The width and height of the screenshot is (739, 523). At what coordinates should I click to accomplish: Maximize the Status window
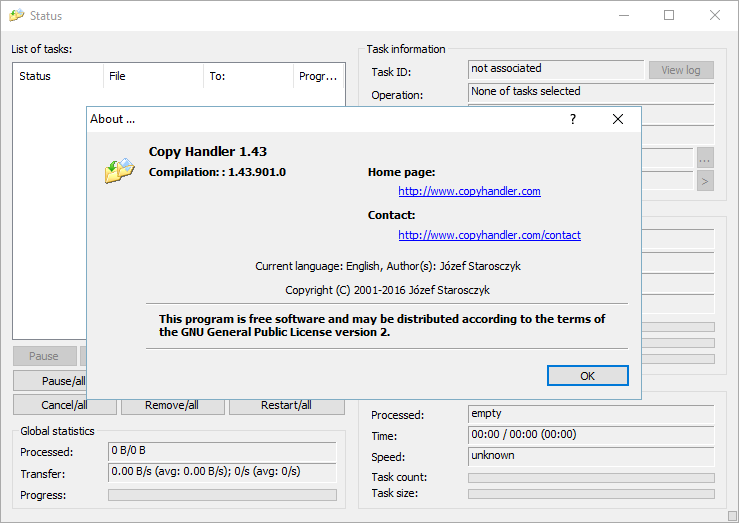(669, 16)
